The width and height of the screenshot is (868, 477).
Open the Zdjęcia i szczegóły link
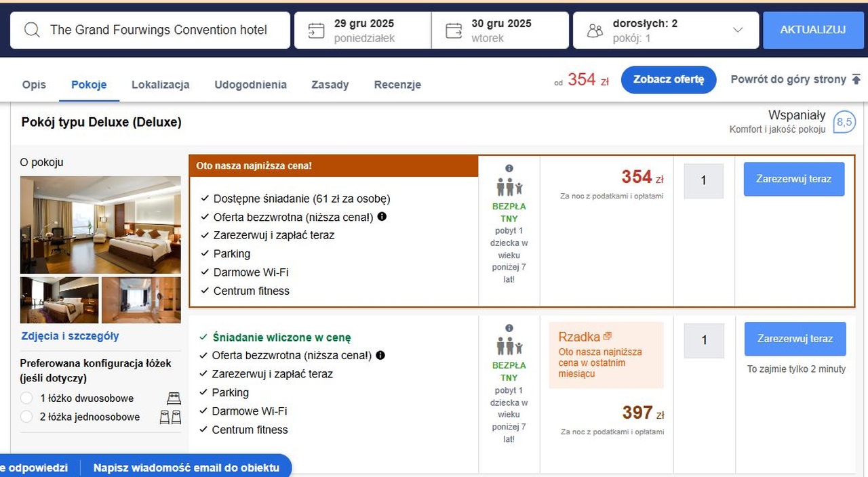coord(70,336)
